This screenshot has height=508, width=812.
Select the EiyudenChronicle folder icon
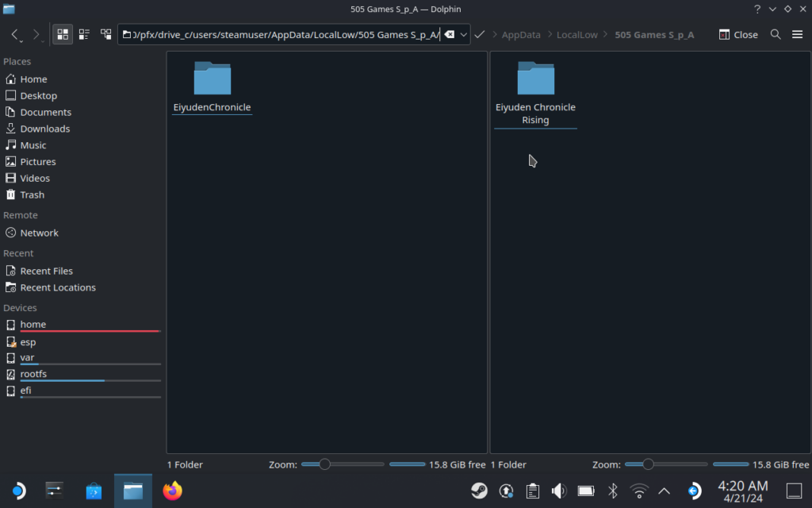[213, 79]
